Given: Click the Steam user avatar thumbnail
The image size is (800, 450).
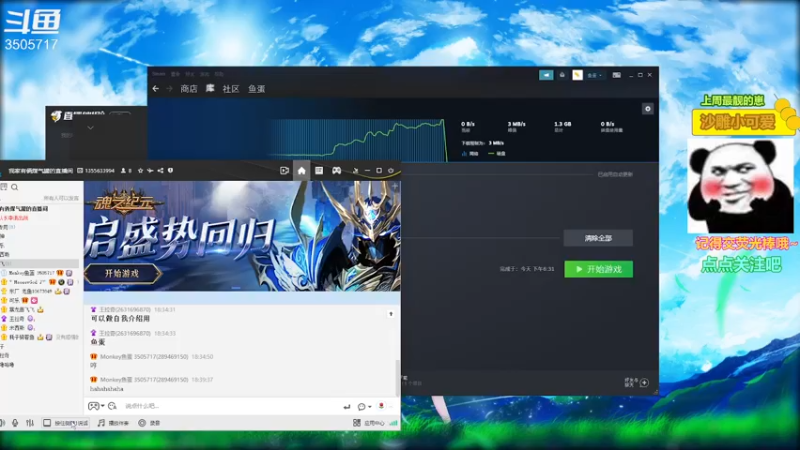Looking at the screenshot, I should point(577,75).
